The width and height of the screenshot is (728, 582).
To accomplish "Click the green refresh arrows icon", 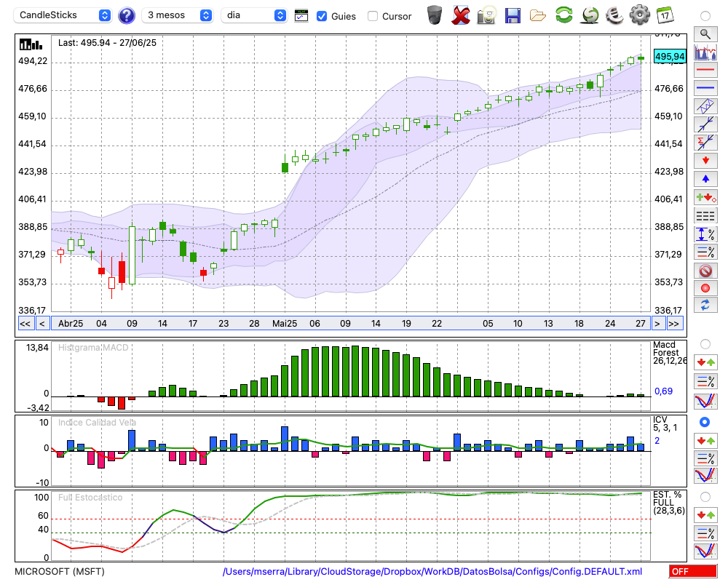I will pyautogui.click(x=563, y=15).
